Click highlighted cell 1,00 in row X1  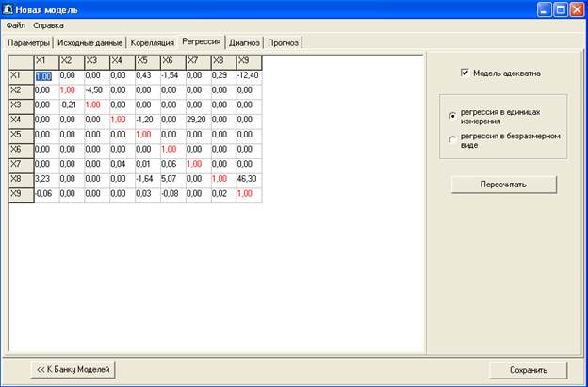click(46, 77)
